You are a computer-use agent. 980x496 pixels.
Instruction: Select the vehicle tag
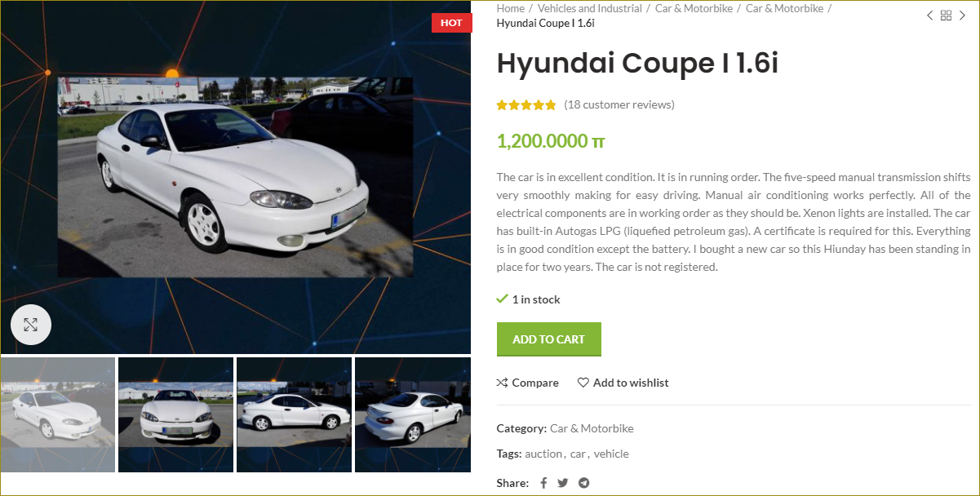pos(611,454)
